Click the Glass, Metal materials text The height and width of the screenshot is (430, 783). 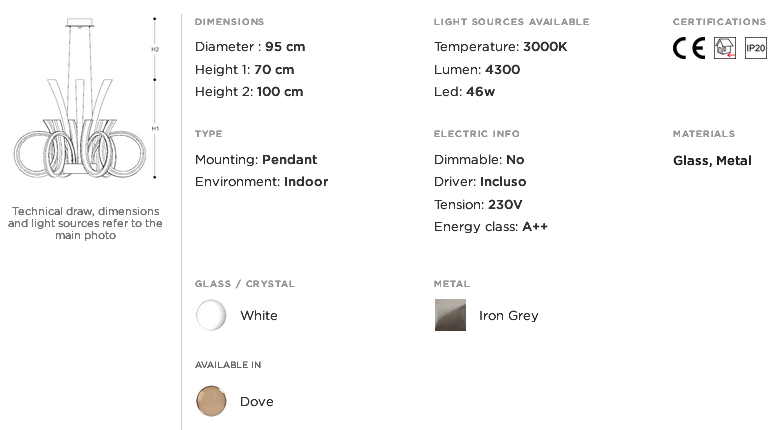pyautogui.click(x=712, y=161)
